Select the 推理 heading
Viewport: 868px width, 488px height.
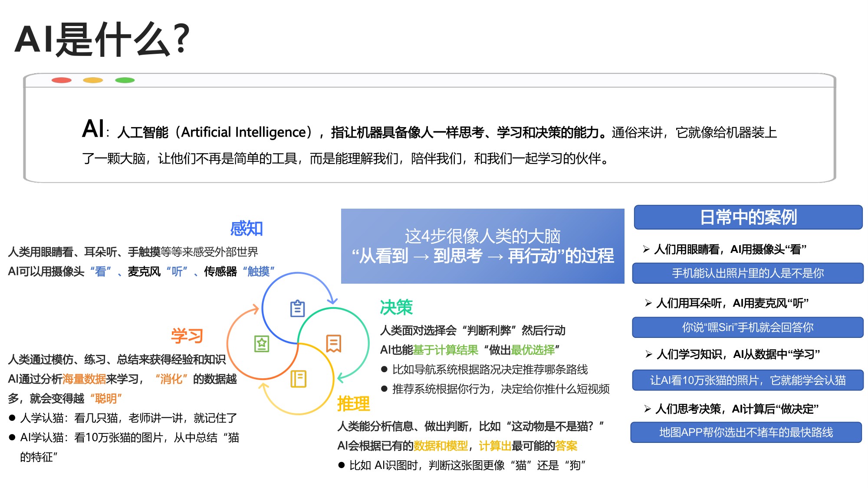(x=354, y=404)
